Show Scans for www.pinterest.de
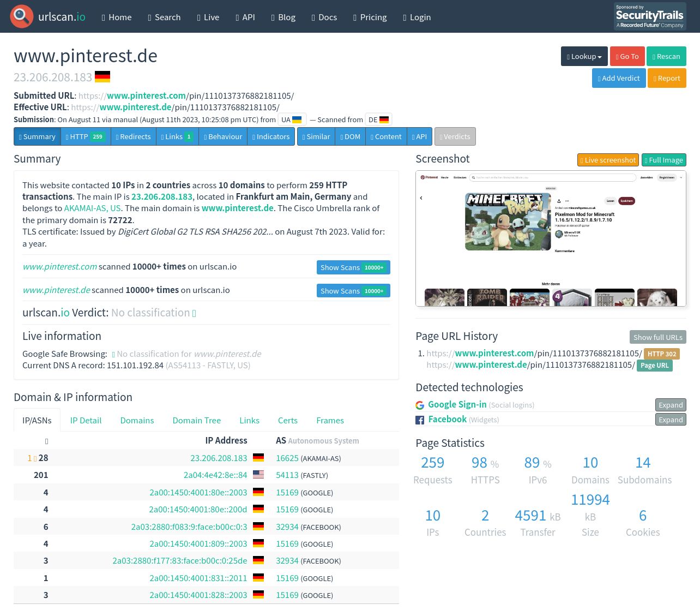 click(x=353, y=291)
